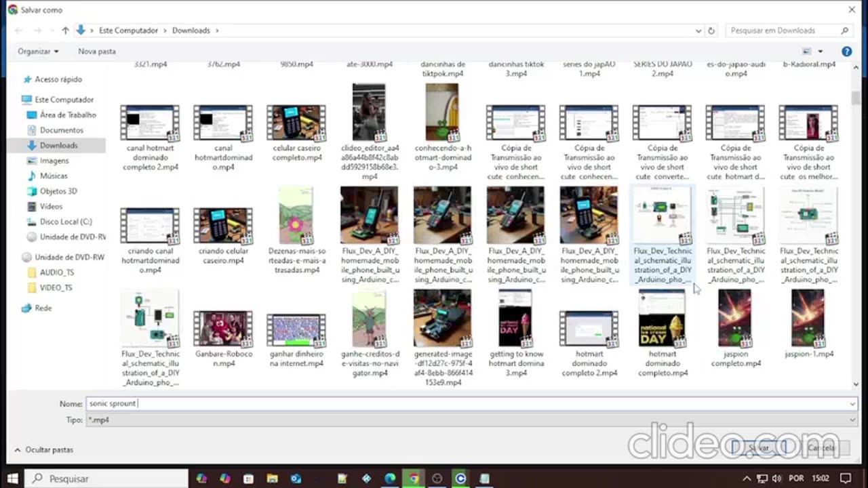Click the Salvar button
The image size is (868, 488).
tap(759, 448)
